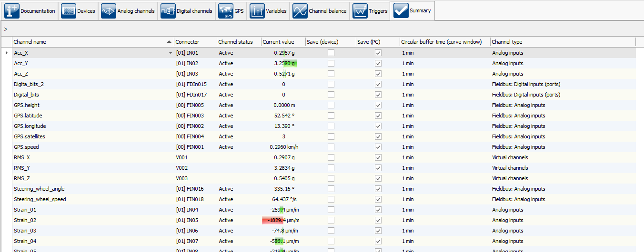Select the Analog channels icon

click(x=109, y=11)
